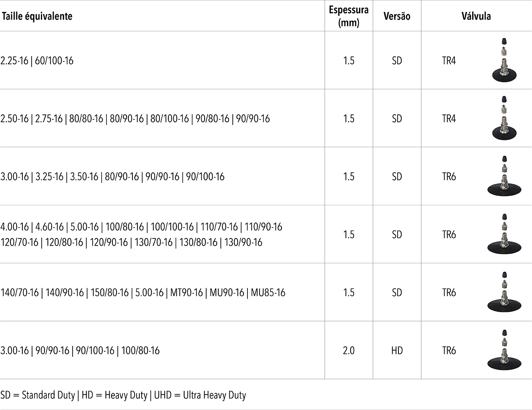Image resolution: width=532 pixels, height=410 pixels.
Task: Select the Versão column header
Action: [x=397, y=16]
